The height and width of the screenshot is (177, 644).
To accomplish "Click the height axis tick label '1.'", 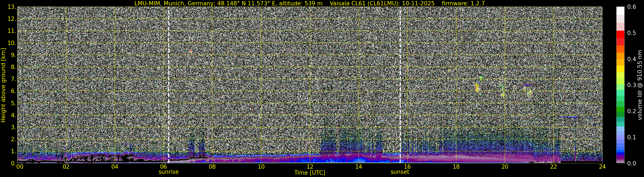I will point(13,151).
